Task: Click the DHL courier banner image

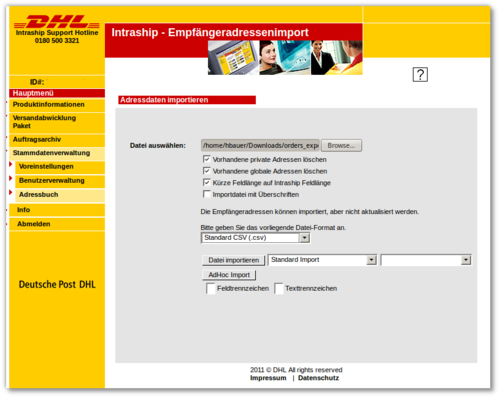Action: [337, 58]
